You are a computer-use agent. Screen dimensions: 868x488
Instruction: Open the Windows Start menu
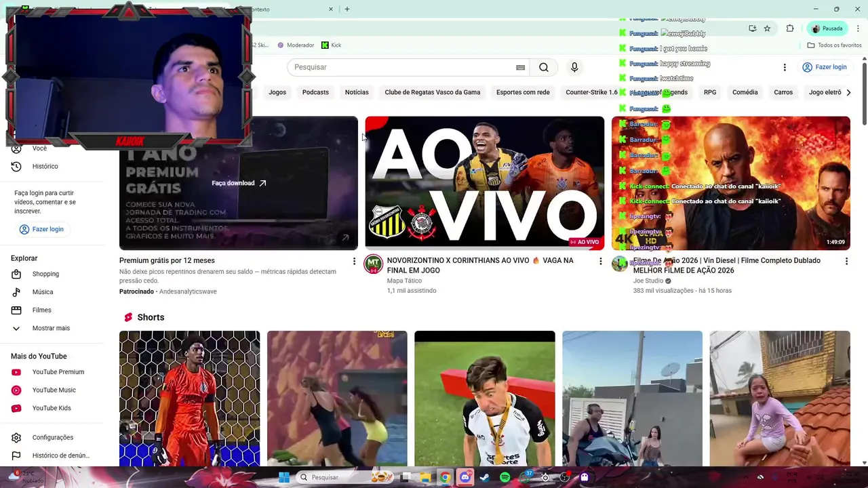tap(284, 477)
